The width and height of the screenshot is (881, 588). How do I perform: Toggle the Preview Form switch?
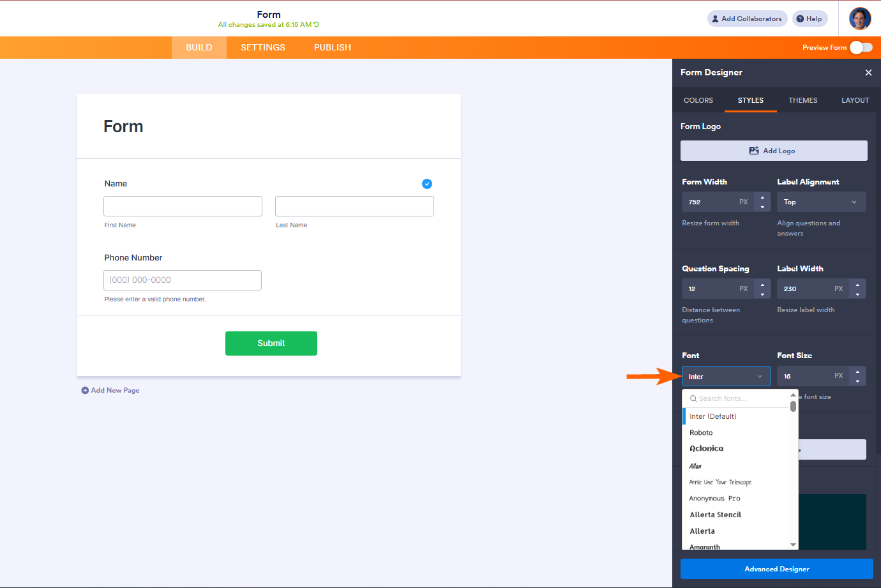(x=861, y=47)
